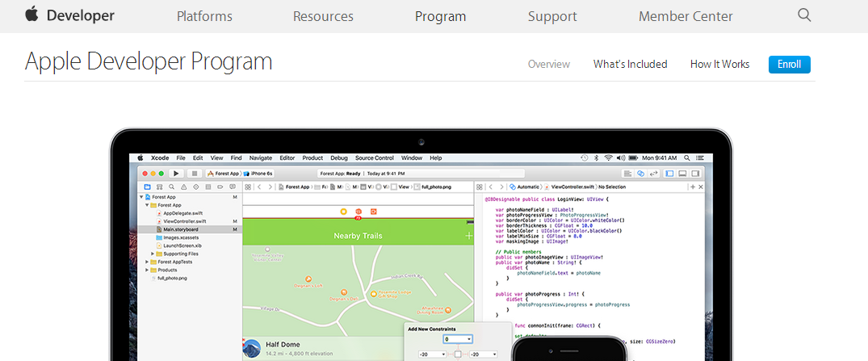The width and height of the screenshot is (868, 361).
Task: Open the Find navigator magnifier icon
Action: (172, 187)
